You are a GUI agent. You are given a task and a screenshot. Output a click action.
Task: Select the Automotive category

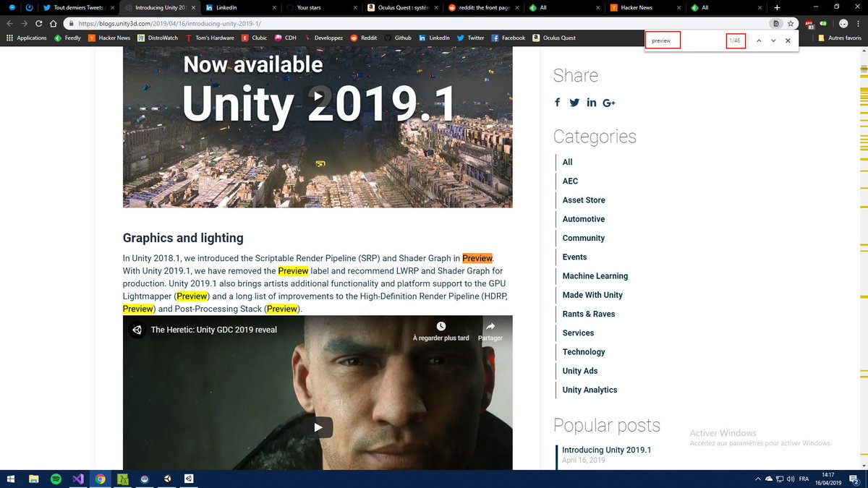[x=584, y=219]
